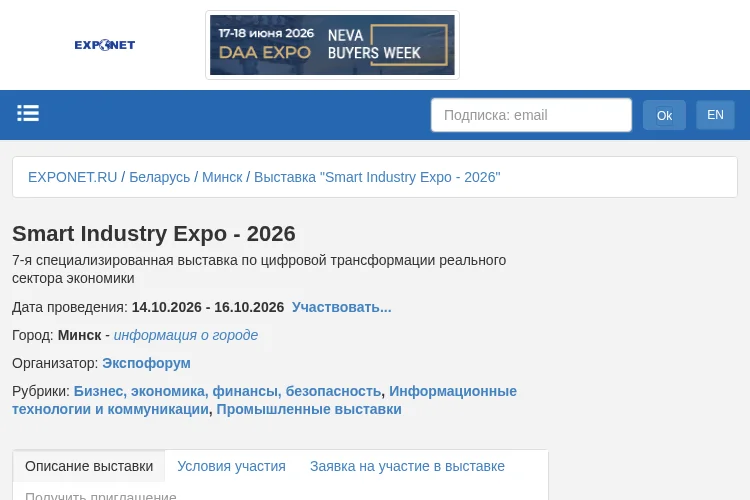Image resolution: width=750 pixels, height=500 pixels.
Task: Click the bold city name Минск
Action: click(79, 335)
